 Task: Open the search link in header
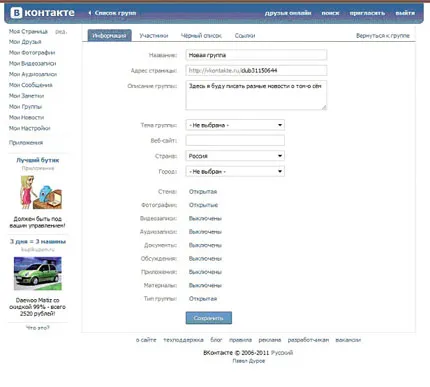(x=330, y=13)
